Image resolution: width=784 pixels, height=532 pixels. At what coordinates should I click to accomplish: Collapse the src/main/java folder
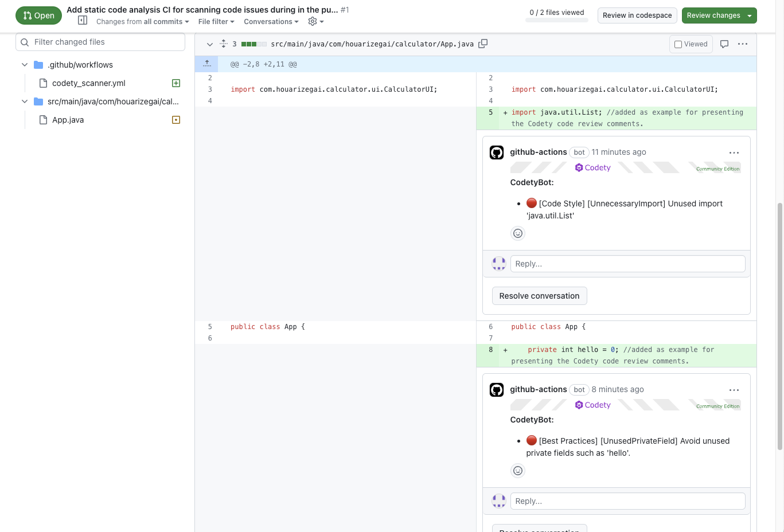[25, 101]
